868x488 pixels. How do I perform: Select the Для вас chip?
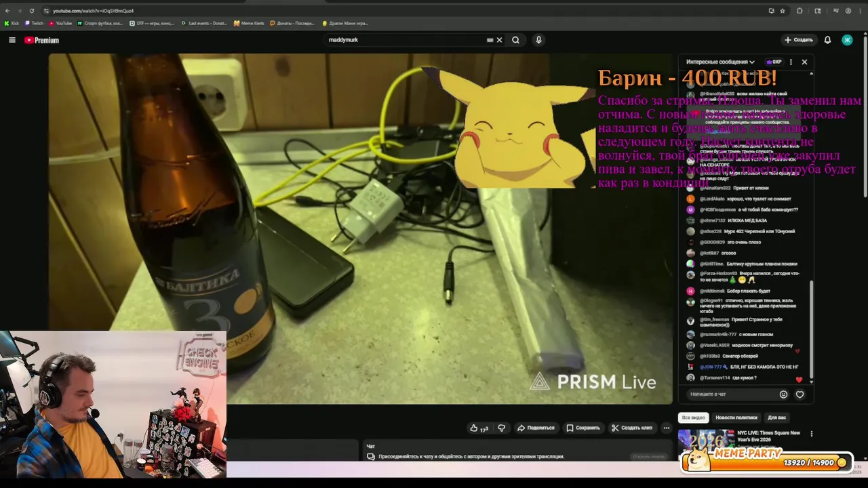pyautogui.click(x=777, y=418)
